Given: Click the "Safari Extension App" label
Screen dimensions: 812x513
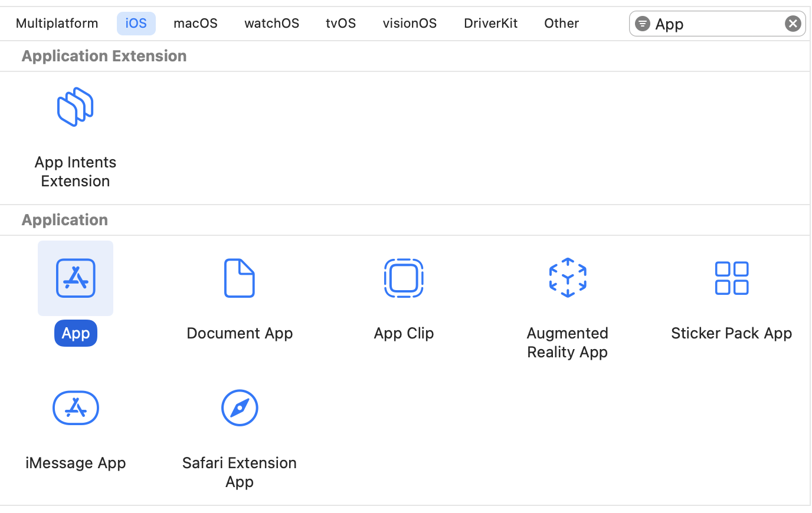Looking at the screenshot, I should coord(240,472).
